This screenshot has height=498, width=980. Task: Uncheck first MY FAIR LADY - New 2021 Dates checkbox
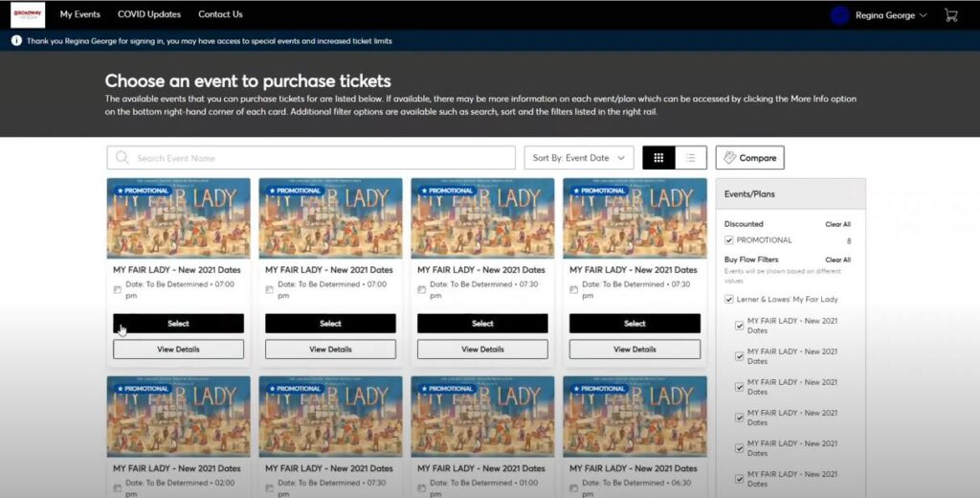(740, 326)
